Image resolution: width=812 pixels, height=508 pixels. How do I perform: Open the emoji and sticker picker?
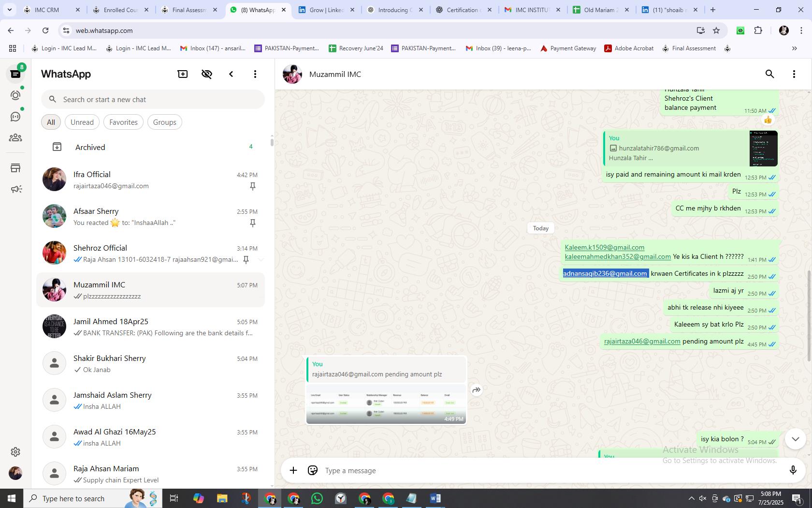click(x=313, y=470)
